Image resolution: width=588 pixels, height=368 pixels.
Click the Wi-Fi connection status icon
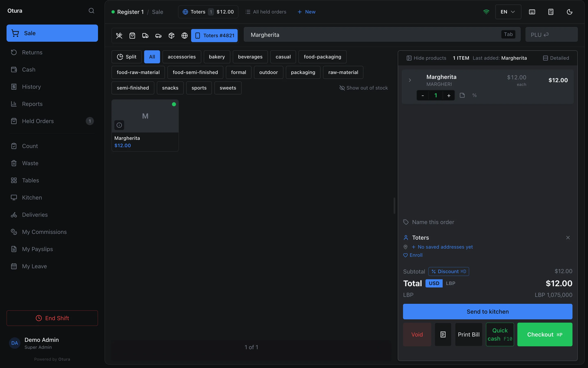pyautogui.click(x=486, y=12)
